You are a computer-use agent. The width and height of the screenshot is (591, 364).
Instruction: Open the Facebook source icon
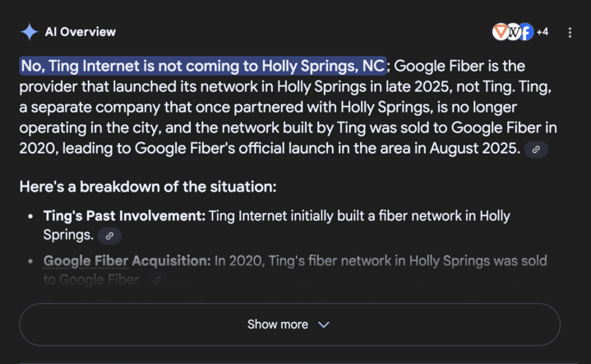[525, 32]
